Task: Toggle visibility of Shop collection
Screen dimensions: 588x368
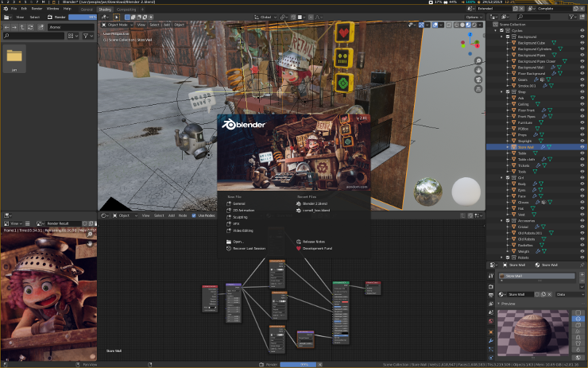Action: coord(582,92)
